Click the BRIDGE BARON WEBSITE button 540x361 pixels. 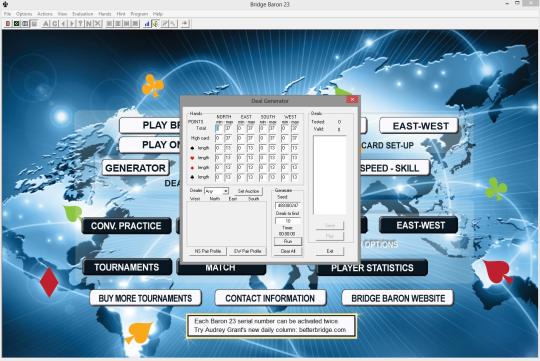(398, 298)
